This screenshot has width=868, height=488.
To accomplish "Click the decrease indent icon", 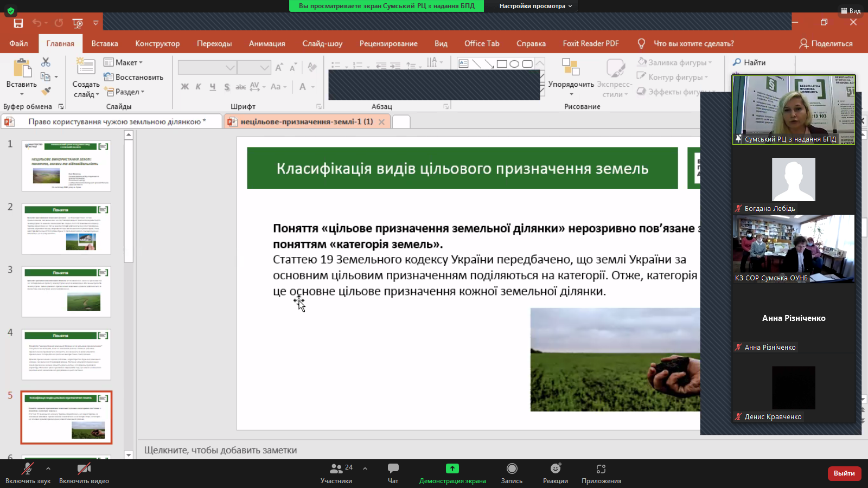I will (381, 66).
